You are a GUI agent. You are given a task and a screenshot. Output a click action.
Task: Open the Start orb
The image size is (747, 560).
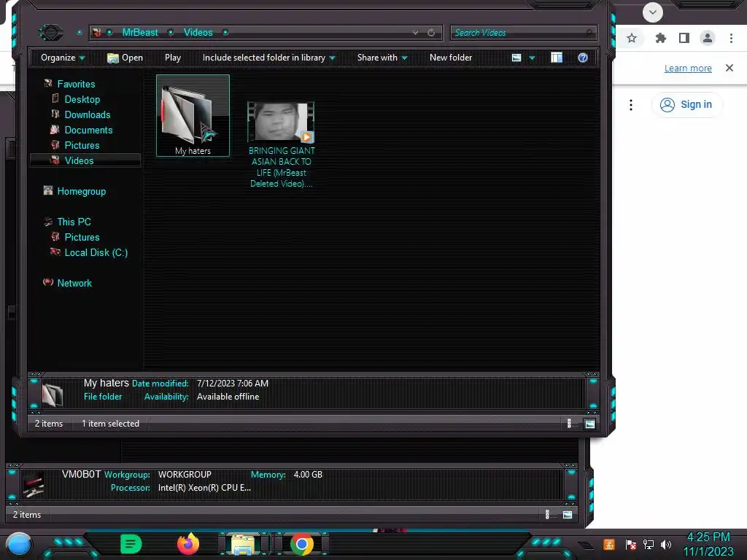tap(19, 545)
